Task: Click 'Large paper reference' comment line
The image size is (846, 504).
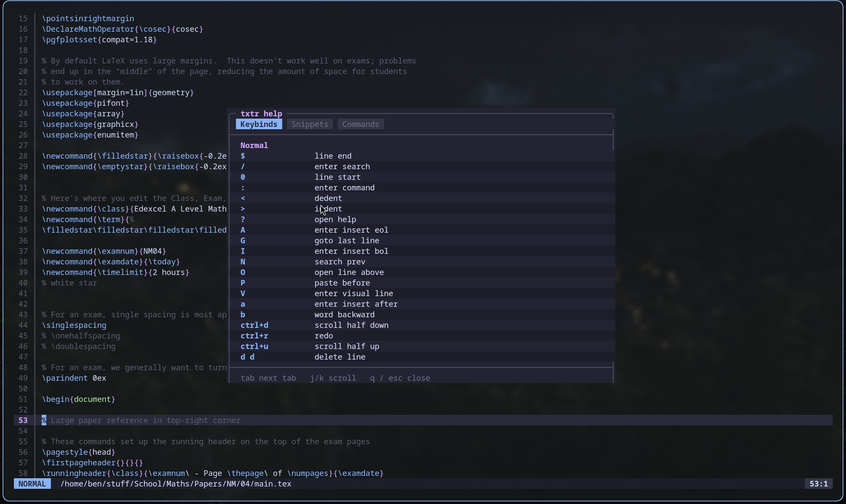Action: (141, 420)
